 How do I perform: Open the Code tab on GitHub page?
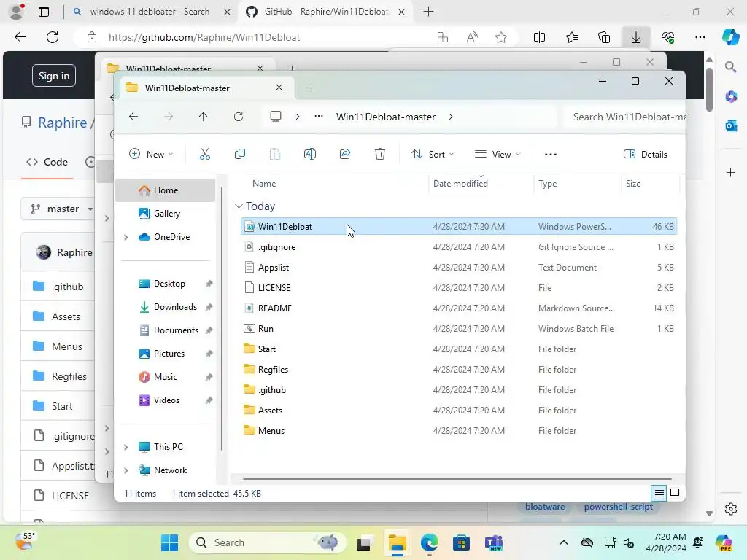(47, 162)
